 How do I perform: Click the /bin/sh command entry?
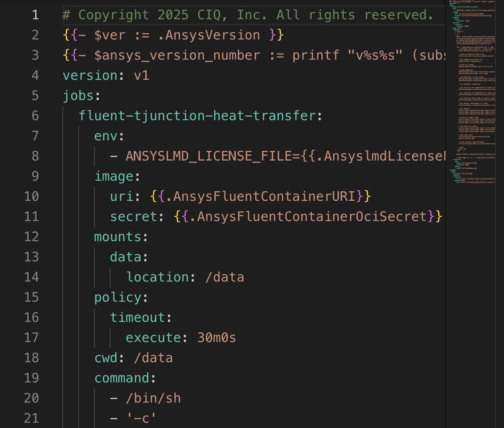153,398
